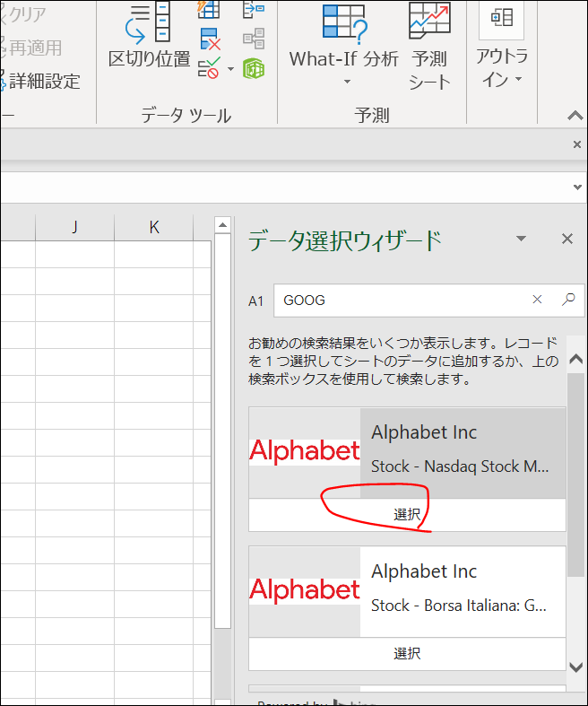Click 詳細設定 advanced filter
The image size is (588, 706).
(x=40, y=81)
